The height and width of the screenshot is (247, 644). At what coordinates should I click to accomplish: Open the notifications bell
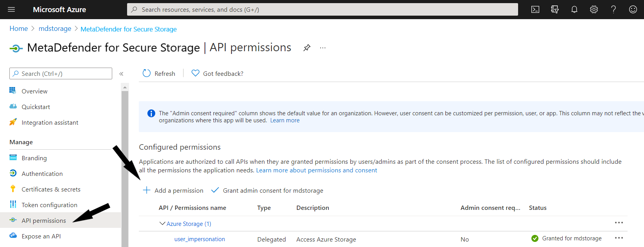[x=574, y=9]
